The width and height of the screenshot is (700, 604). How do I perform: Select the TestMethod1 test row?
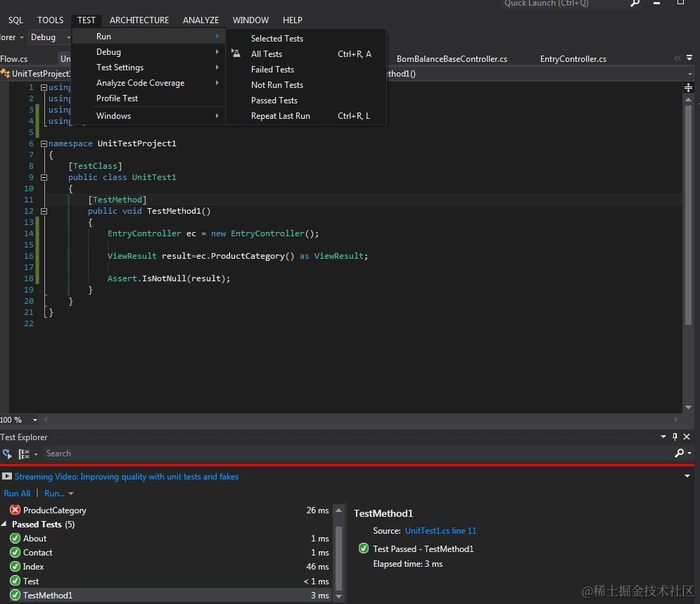click(169, 596)
